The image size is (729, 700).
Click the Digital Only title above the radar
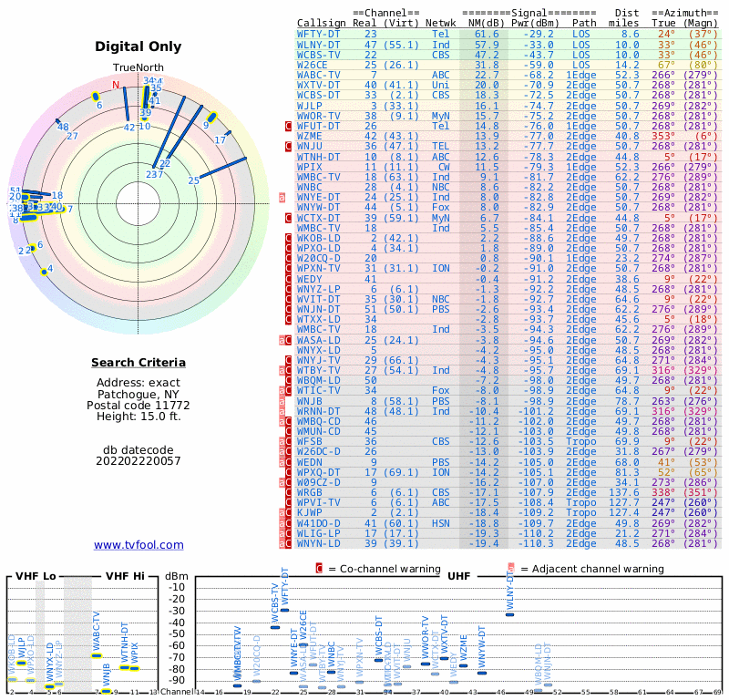pyautogui.click(x=139, y=46)
